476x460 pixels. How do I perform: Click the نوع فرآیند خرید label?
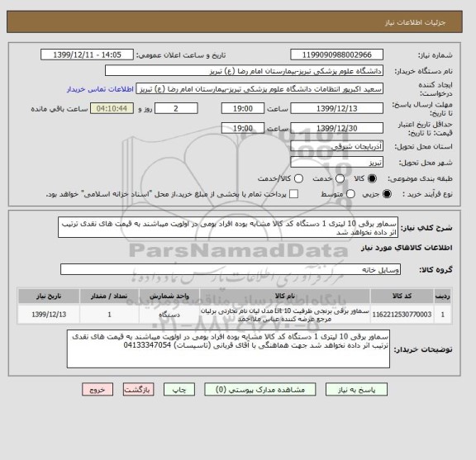click(x=427, y=194)
